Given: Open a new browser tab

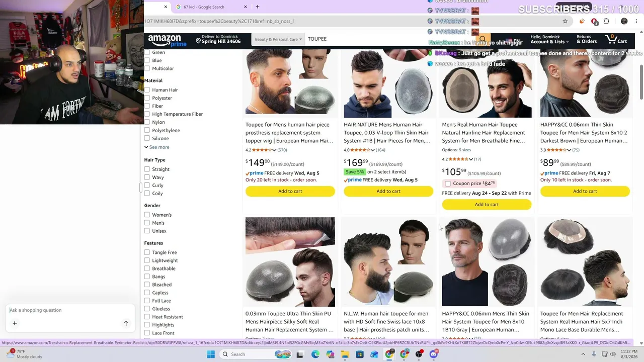Looking at the screenshot, I should [x=258, y=7].
